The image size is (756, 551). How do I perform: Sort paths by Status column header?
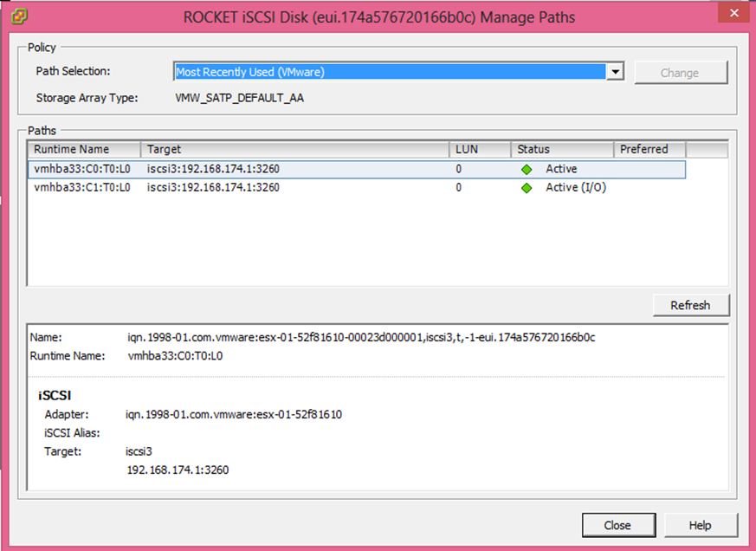point(562,149)
